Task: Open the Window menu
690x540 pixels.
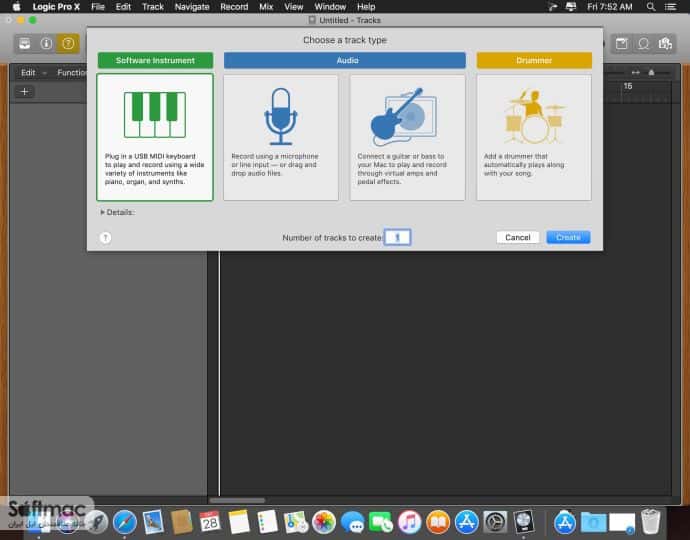Action: tap(330, 7)
